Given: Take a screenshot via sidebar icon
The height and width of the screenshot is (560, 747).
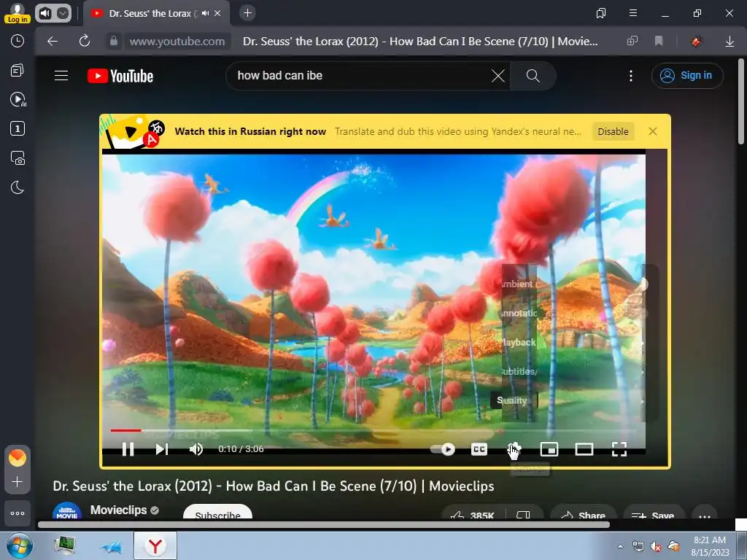Looking at the screenshot, I should [x=18, y=158].
